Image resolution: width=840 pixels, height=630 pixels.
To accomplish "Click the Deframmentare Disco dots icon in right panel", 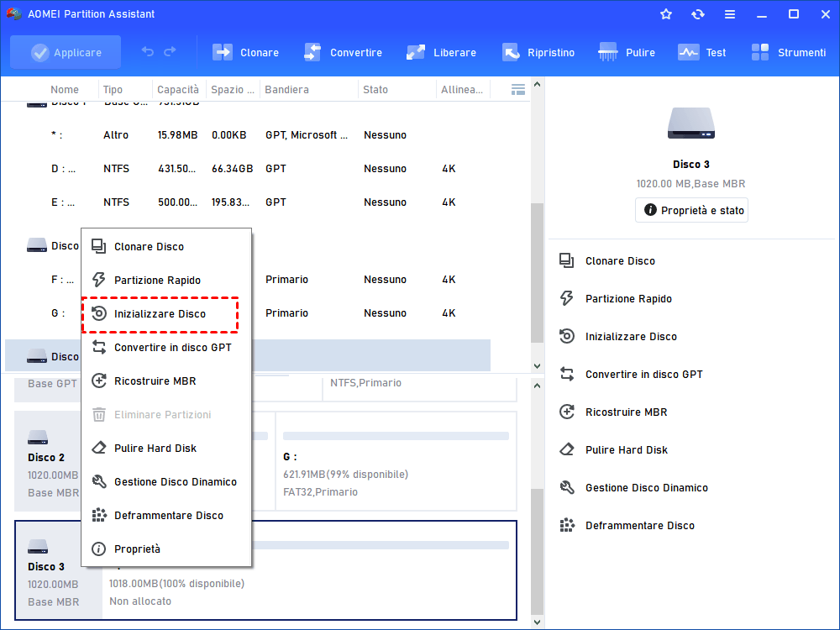I will 567,525.
